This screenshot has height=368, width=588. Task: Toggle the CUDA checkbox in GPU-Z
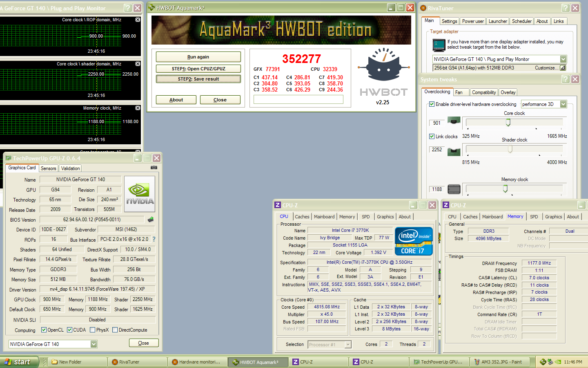(x=69, y=330)
